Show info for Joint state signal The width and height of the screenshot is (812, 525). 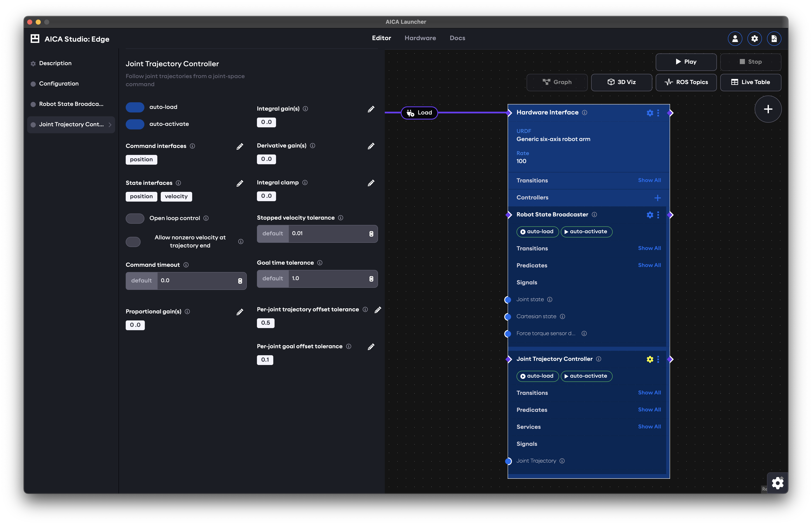pyautogui.click(x=549, y=300)
